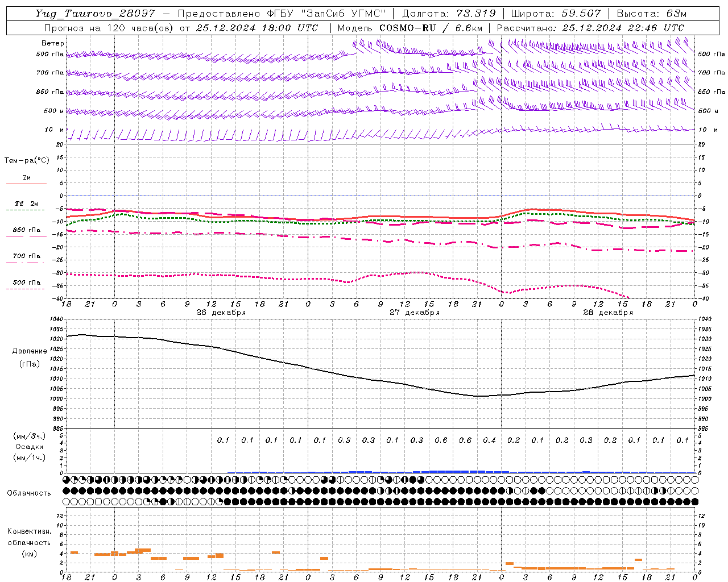Select the date label 28 декабря

point(608,313)
